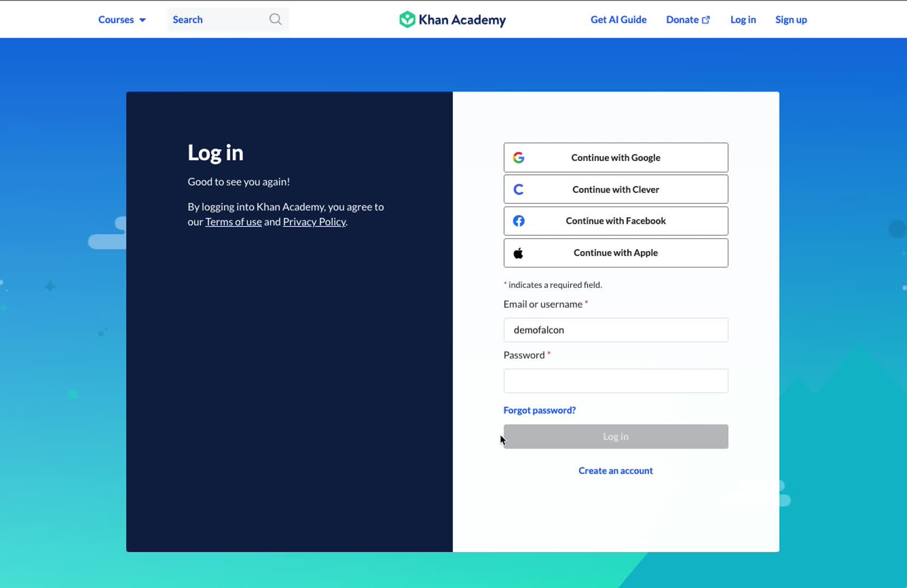Click the Google logo icon
This screenshot has width=907, height=588.
518,157
